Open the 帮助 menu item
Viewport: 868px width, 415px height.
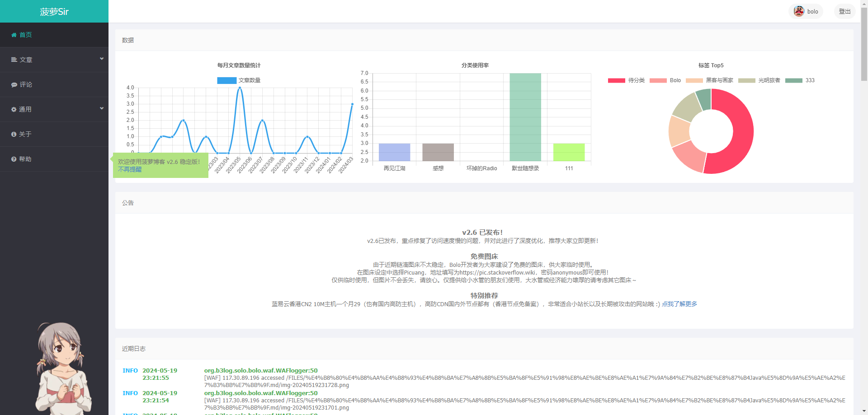(x=54, y=159)
